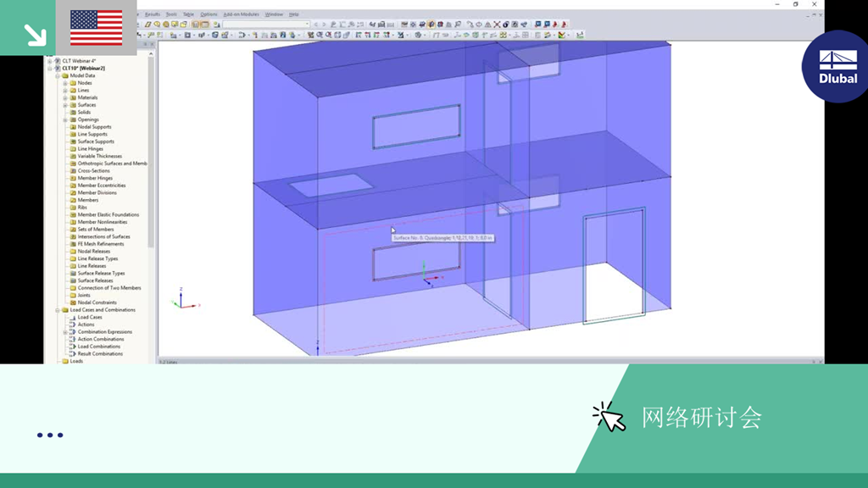868x488 pixels.
Task: Select Nodal Supports tree item
Action: pyautogui.click(x=94, y=127)
